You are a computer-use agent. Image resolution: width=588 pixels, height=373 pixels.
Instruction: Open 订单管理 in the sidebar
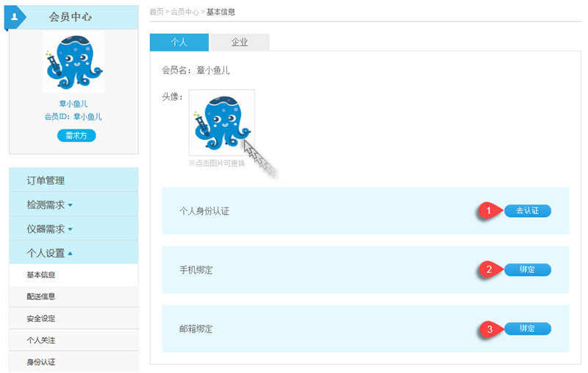click(46, 180)
